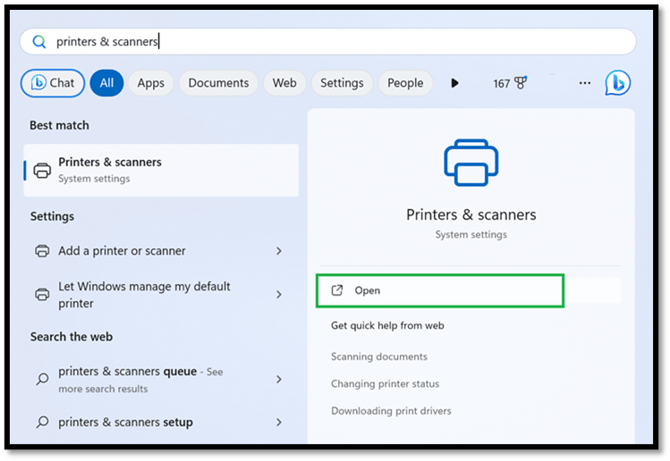Image resolution: width=670 pixels, height=461 pixels.
Task: Switch to the Web filter tab
Action: (x=285, y=83)
